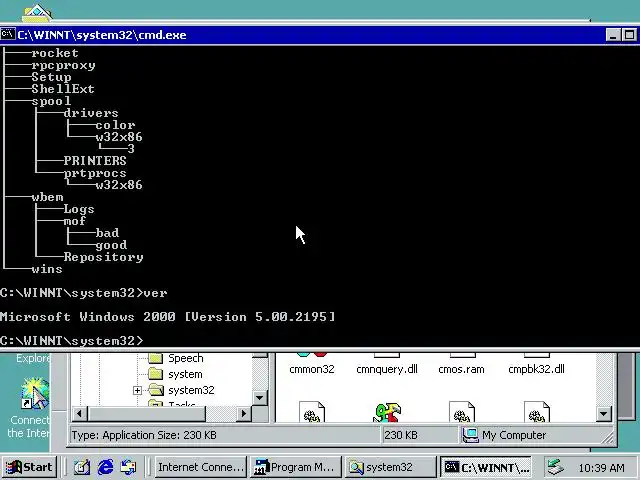Click the 230 KB status bar pane

[419, 435]
